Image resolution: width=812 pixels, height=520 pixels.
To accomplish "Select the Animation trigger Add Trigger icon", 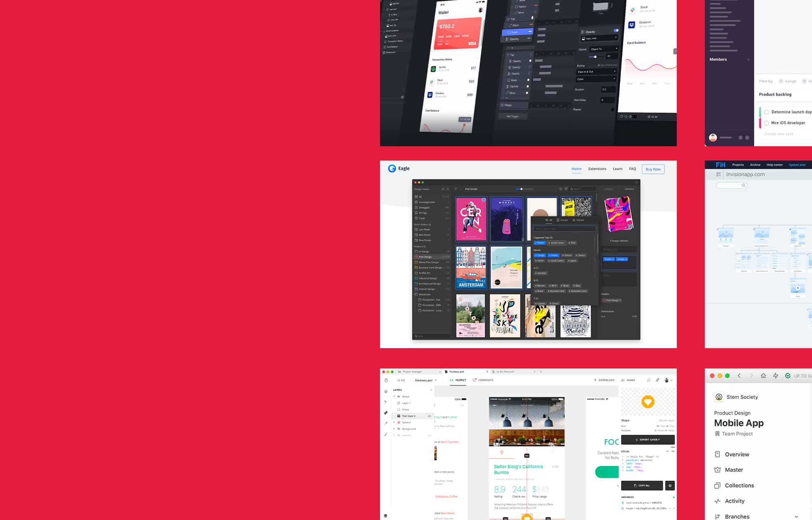I will [512, 116].
